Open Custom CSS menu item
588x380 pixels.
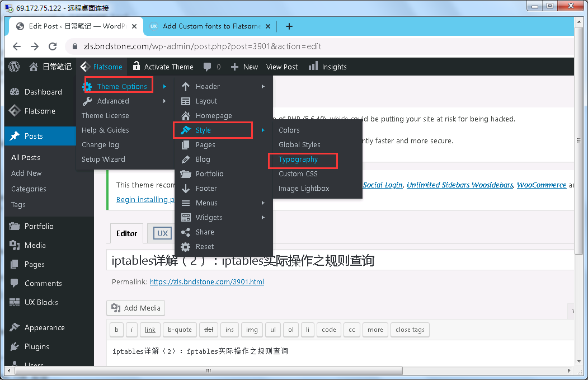click(298, 174)
